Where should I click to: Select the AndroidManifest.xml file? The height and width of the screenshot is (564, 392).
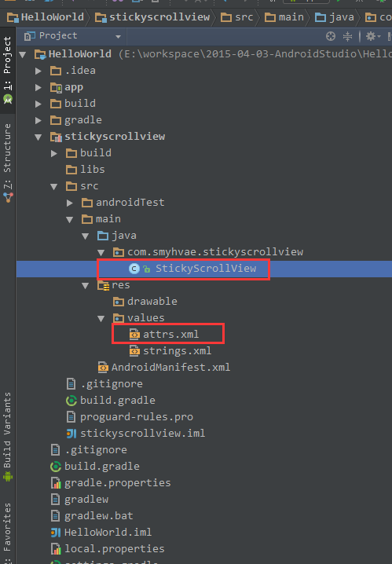coord(164,368)
